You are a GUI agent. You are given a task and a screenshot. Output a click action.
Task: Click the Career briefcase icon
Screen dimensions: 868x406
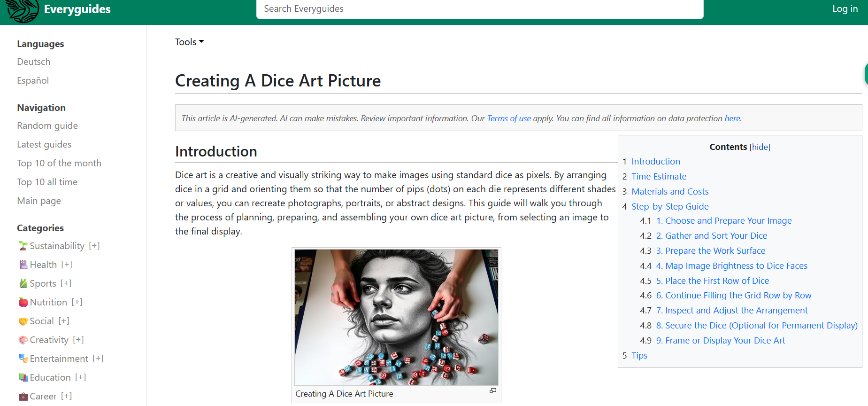coord(23,396)
